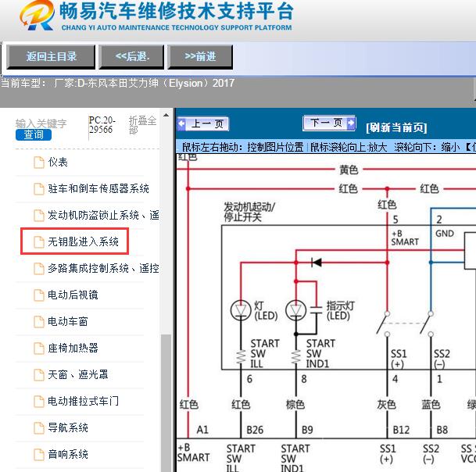Click the 指示灯 (LED) label
476x472 pixels.
click(x=340, y=311)
